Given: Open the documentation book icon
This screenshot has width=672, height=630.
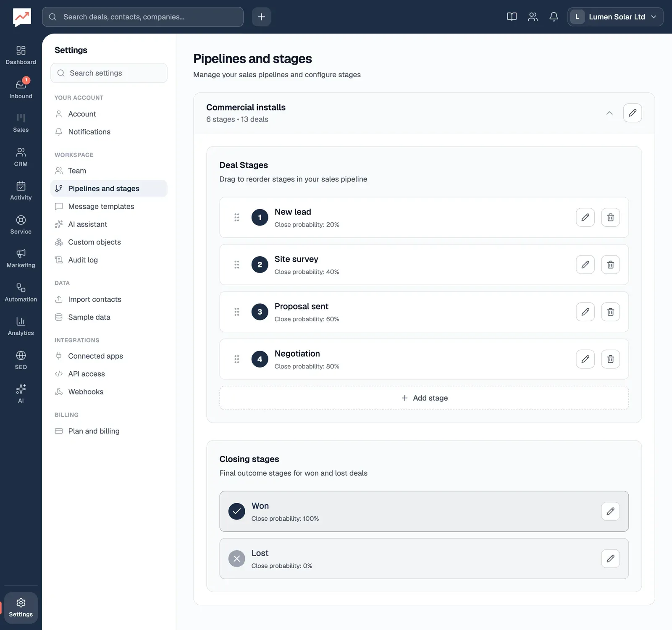Looking at the screenshot, I should point(512,17).
